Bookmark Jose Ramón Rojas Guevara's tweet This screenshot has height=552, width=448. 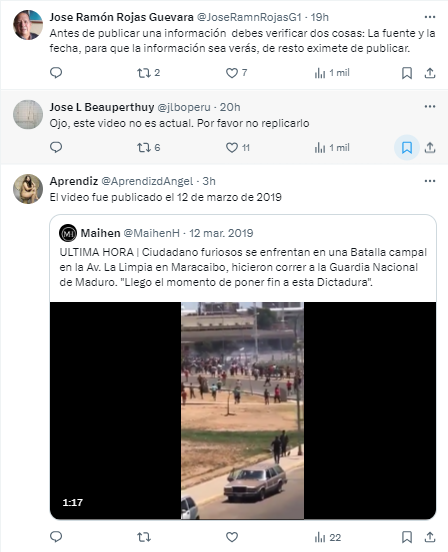pyautogui.click(x=407, y=73)
